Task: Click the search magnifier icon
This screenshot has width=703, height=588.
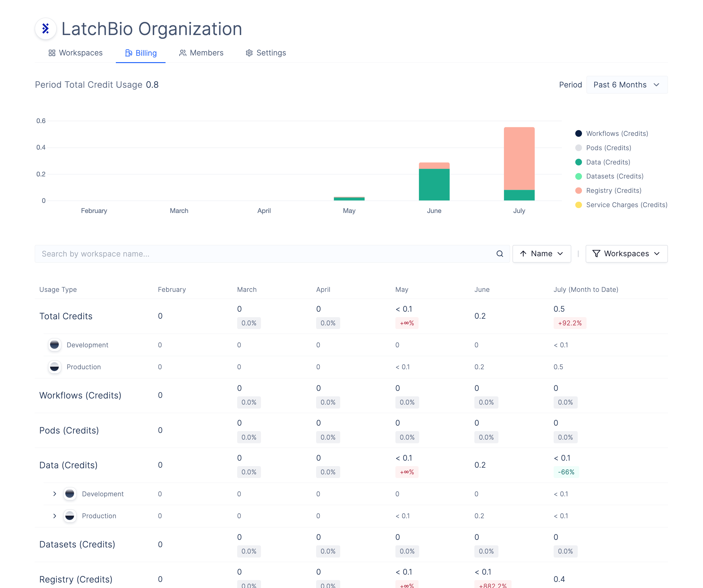Action: (x=499, y=254)
